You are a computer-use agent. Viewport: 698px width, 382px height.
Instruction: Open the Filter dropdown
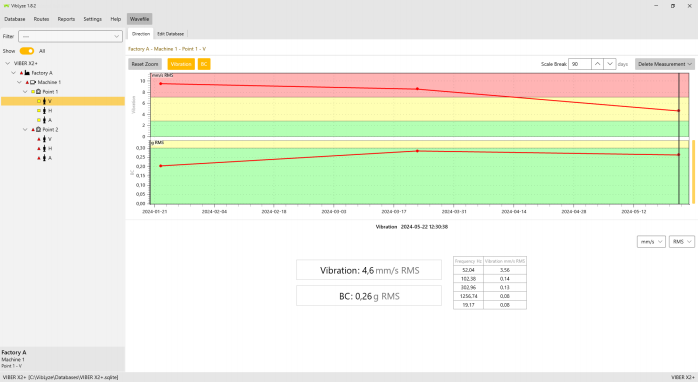tap(70, 36)
